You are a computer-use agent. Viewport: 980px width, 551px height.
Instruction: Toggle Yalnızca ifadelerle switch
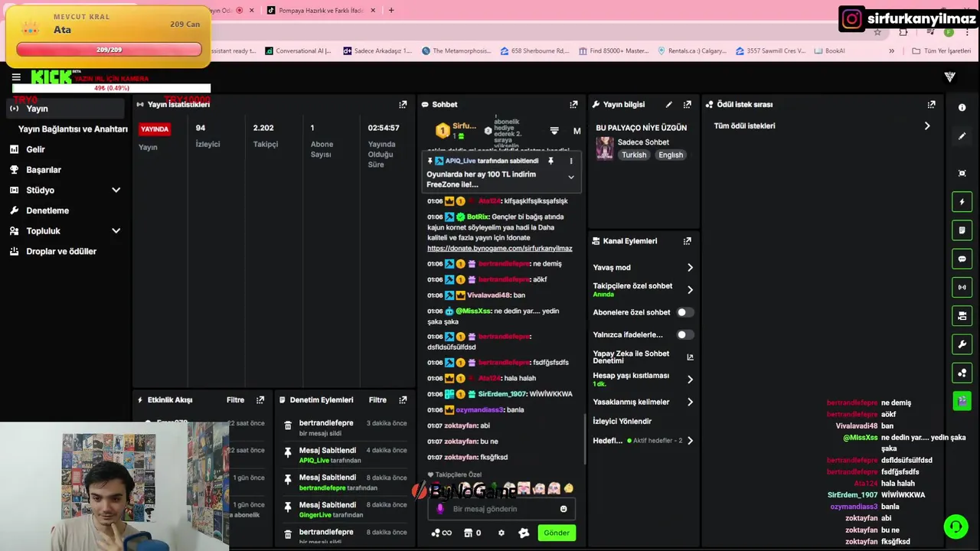pos(685,334)
